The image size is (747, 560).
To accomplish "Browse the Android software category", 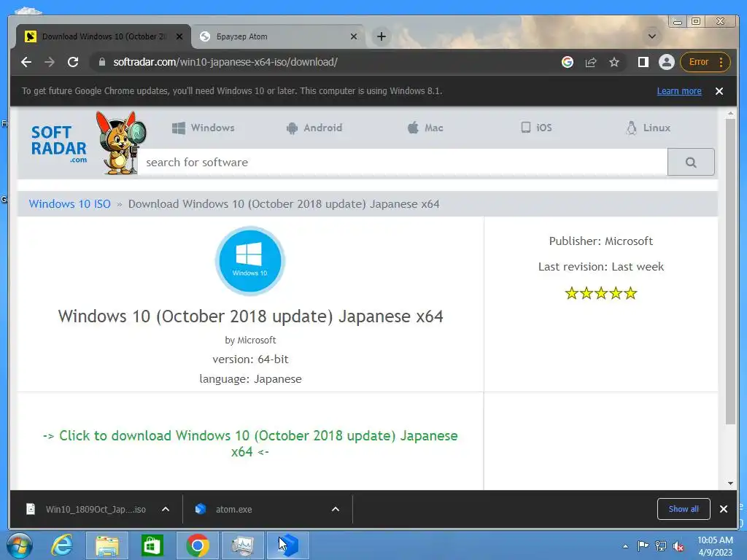I will pos(314,128).
